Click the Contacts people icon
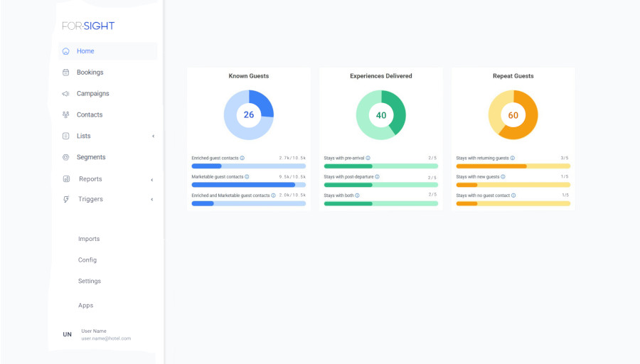 (65, 114)
